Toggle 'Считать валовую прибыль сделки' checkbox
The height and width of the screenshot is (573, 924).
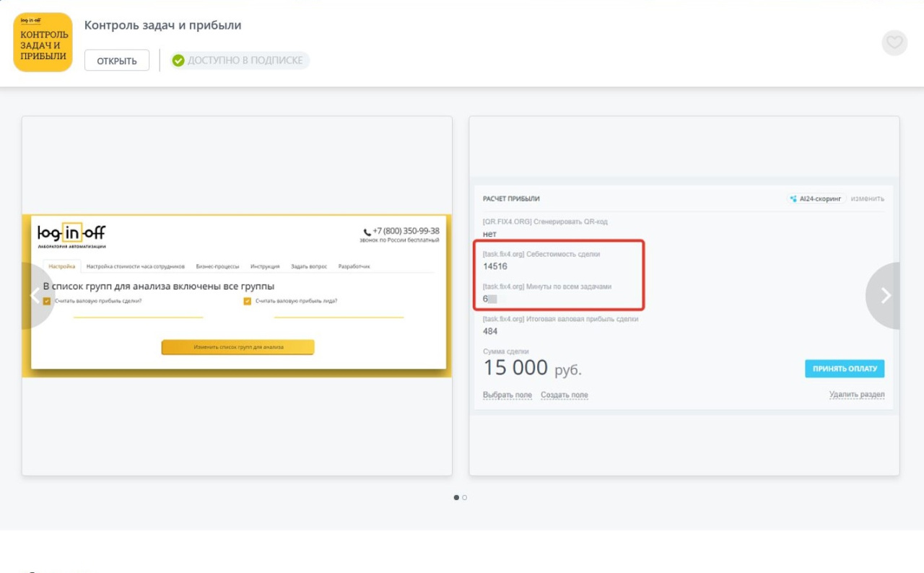(47, 301)
